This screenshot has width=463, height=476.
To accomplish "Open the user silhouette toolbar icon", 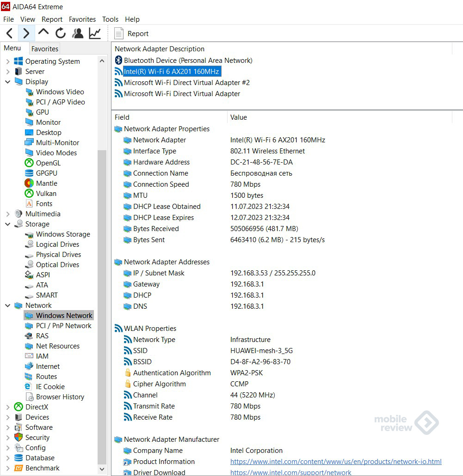I will pyautogui.click(x=78, y=33).
